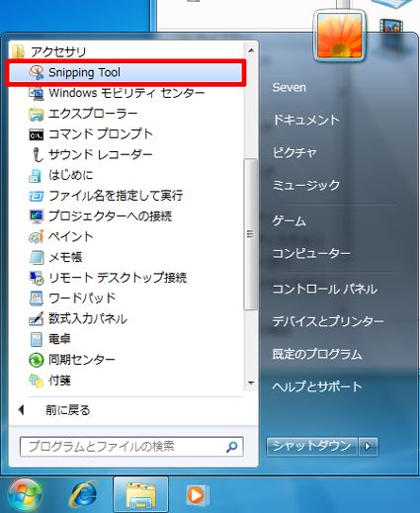This screenshot has height=513, width=420.
Task: Open コントロール パネル
Action: (x=325, y=290)
